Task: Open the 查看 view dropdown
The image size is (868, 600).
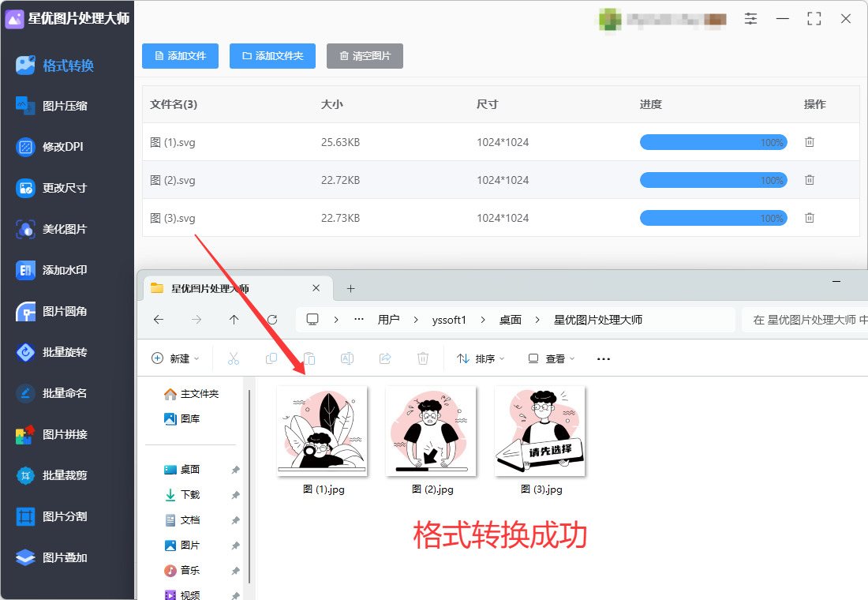Action: click(x=552, y=358)
